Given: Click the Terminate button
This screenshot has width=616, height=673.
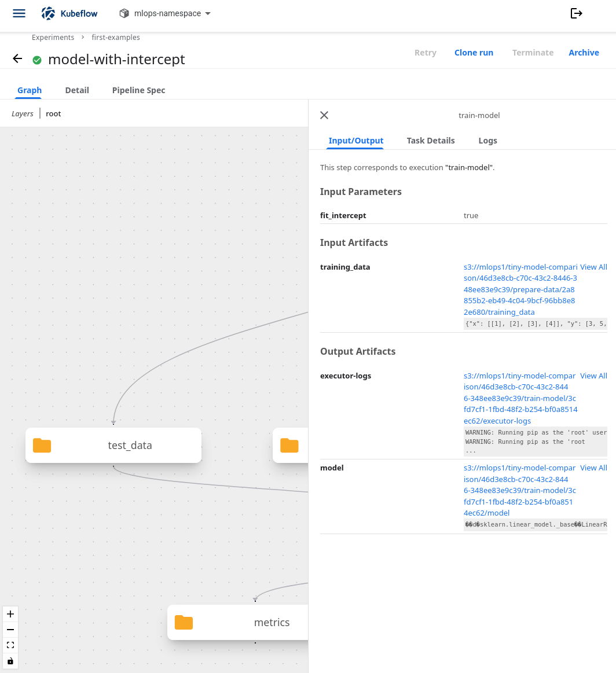Looking at the screenshot, I should click(533, 52).
